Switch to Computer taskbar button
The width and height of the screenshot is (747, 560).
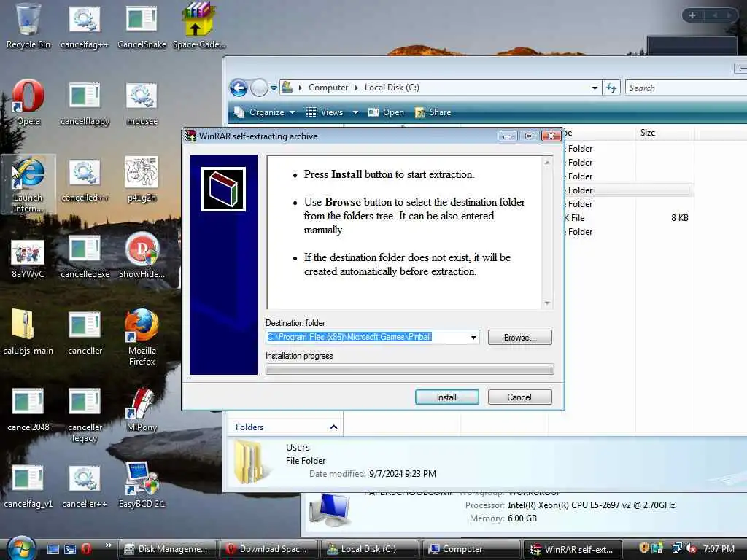(471, 549)
